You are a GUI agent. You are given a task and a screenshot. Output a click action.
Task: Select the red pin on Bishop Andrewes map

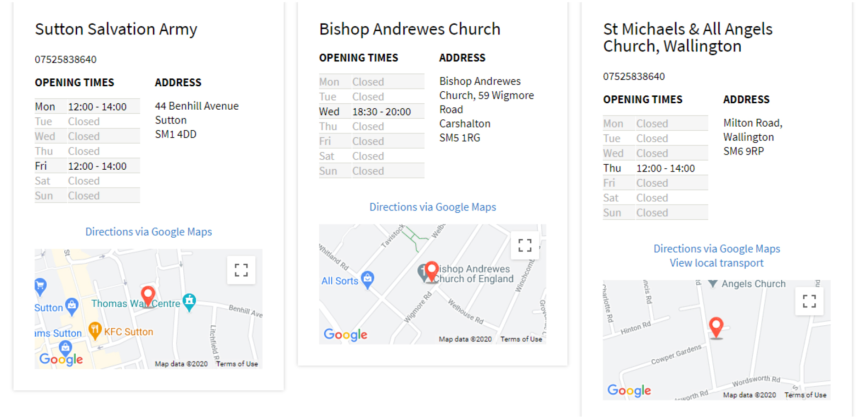coord(432,272)
